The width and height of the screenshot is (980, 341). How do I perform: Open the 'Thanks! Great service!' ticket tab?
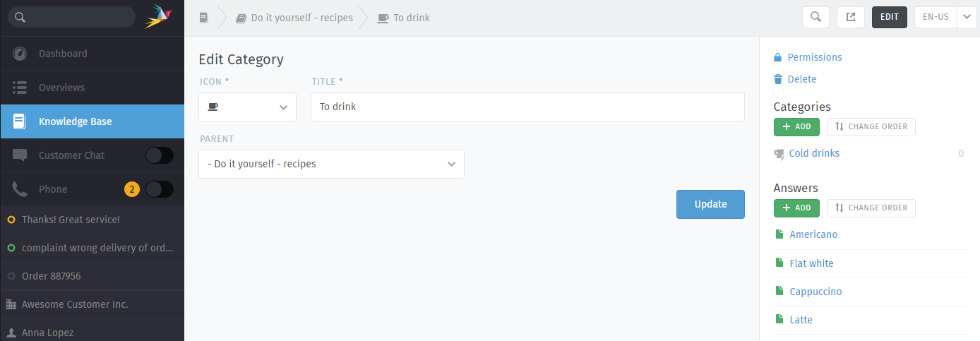(71, 220)
